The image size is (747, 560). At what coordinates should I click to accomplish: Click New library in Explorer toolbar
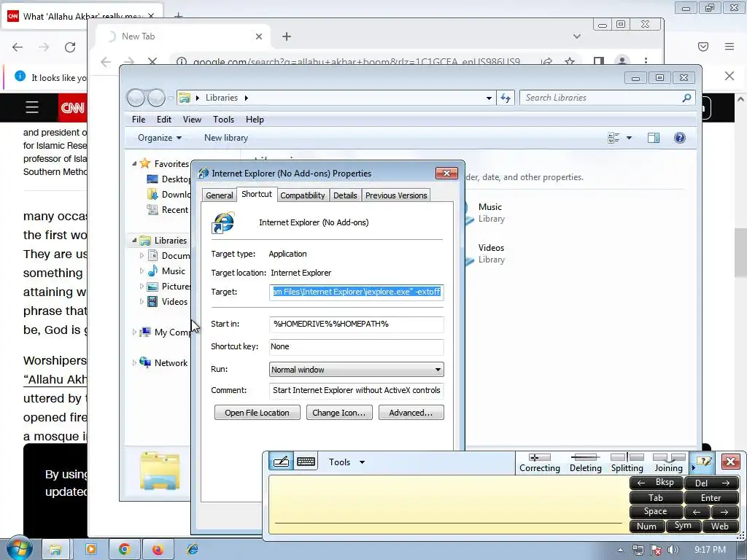[x=226, y=138]
